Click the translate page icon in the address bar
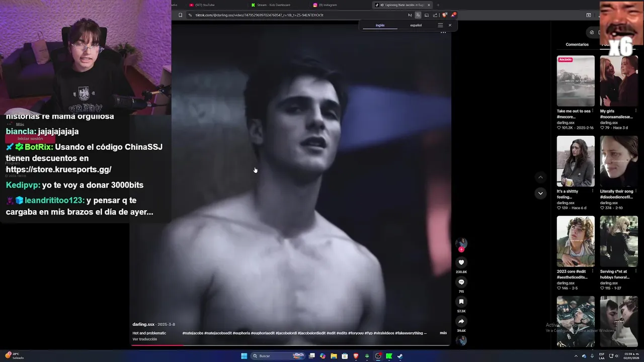Screen dimensions: 644x362 [418, 15]
